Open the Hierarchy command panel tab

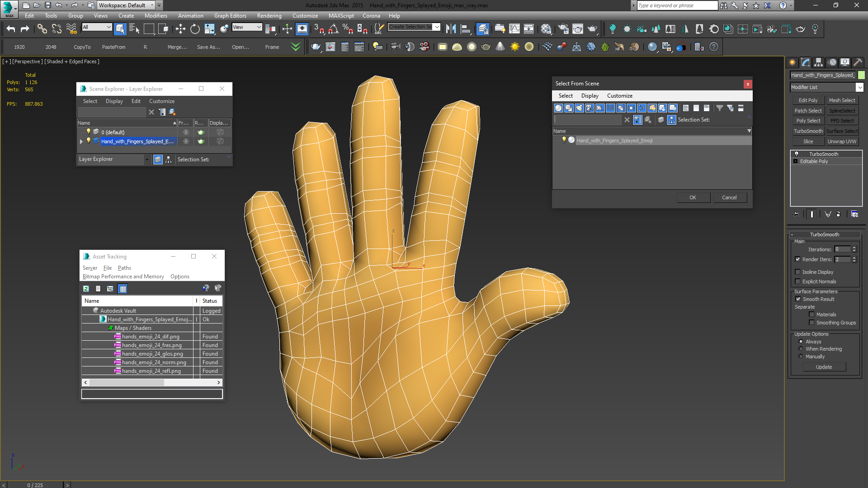[818, 62]
